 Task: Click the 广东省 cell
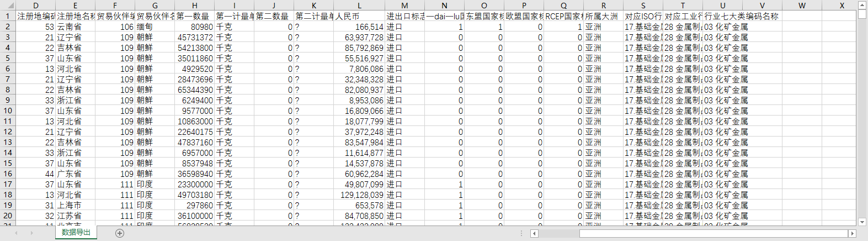click(x=76, y=174)
